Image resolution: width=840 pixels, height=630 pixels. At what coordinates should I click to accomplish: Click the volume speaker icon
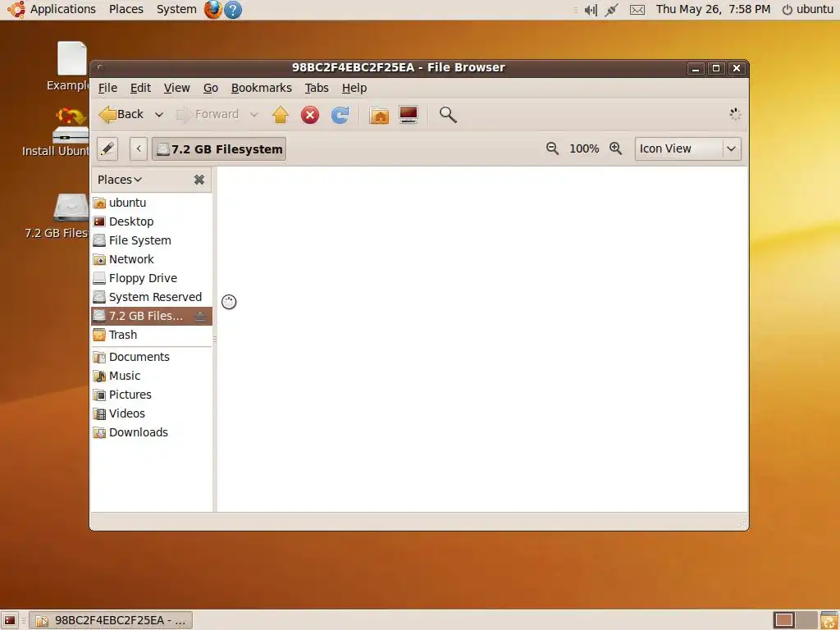[591, 10]
